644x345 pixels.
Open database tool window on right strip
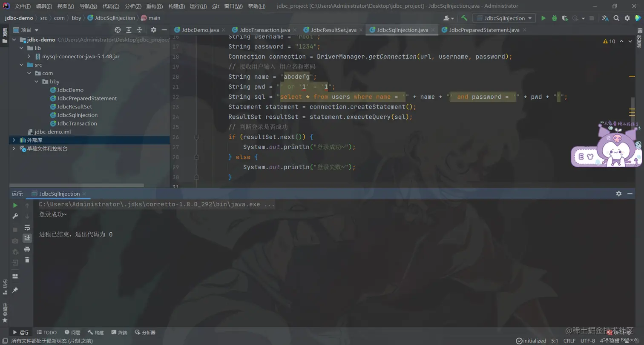coord(639,38)
